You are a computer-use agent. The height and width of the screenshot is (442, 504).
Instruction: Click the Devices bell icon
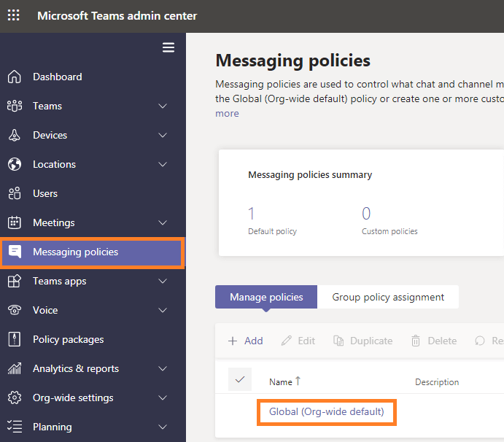click(x=15, y=135)
